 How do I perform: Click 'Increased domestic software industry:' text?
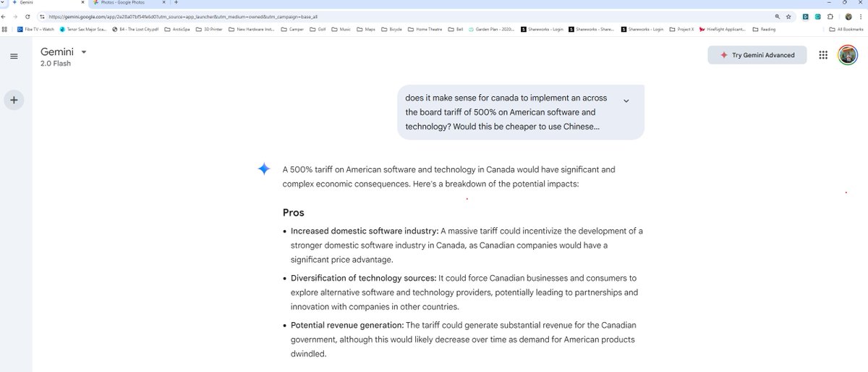coord(365,231)
